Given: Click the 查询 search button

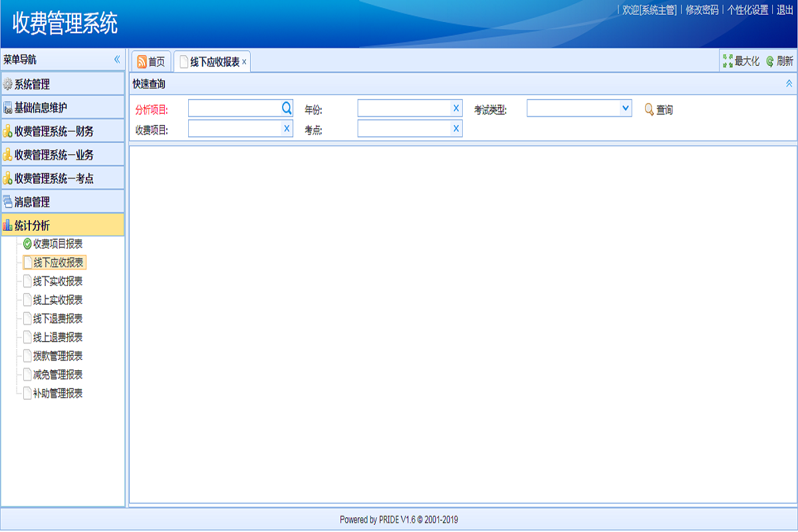Looking at the screenshot, I should 658,110.
